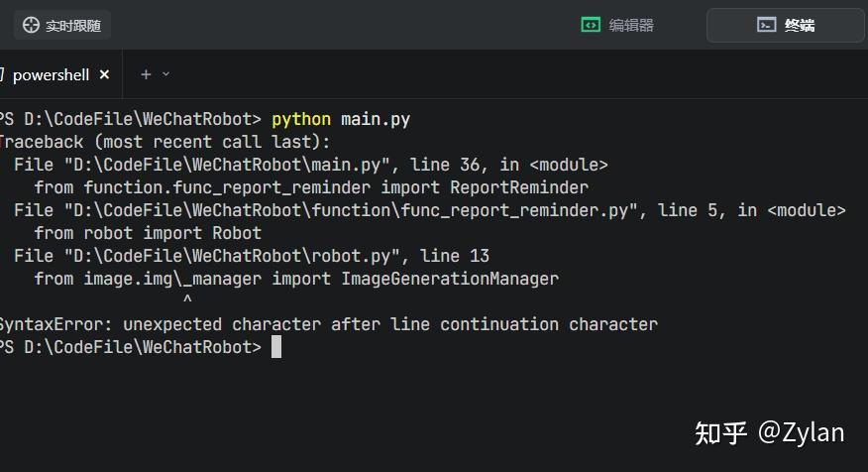Select the powershell terminal tab
This screenshot has height=472, width=868.
pos(50,74)
